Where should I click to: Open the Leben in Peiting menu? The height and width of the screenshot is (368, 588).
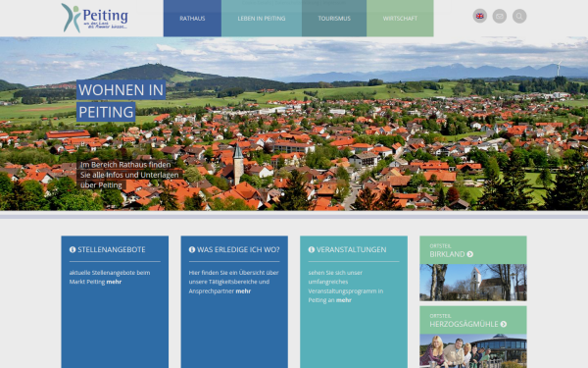coord(262,19)
